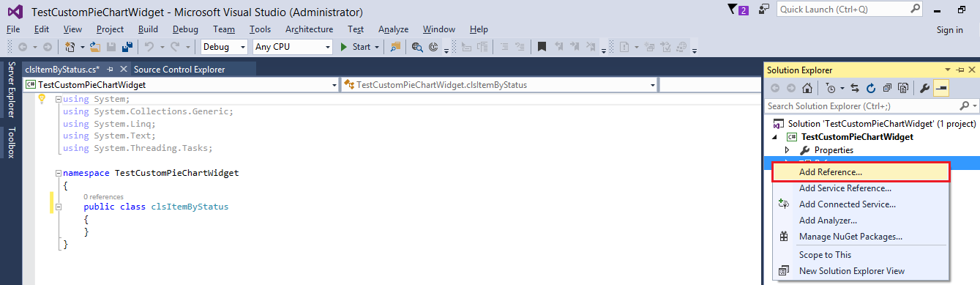The height and width of the screenshot is (285, 980).
Task: Click the yellow lightbulb quick actions icon
Action: coord(42,99)
